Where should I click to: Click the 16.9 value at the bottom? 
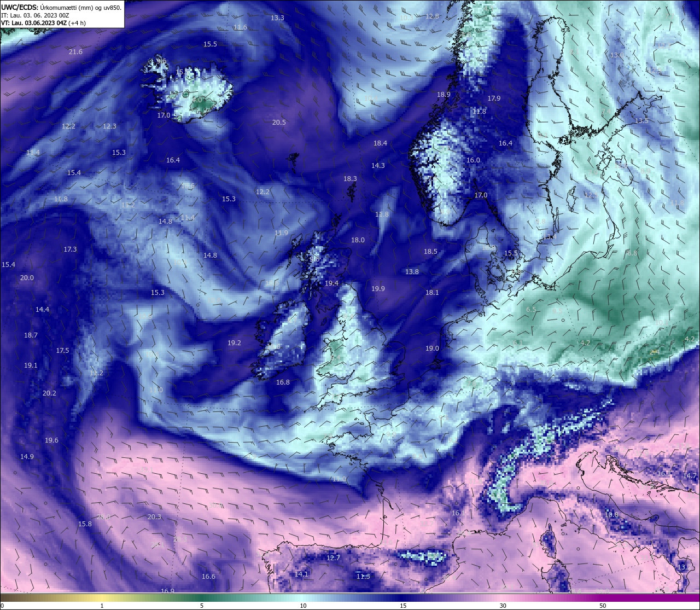click(167, 591)
